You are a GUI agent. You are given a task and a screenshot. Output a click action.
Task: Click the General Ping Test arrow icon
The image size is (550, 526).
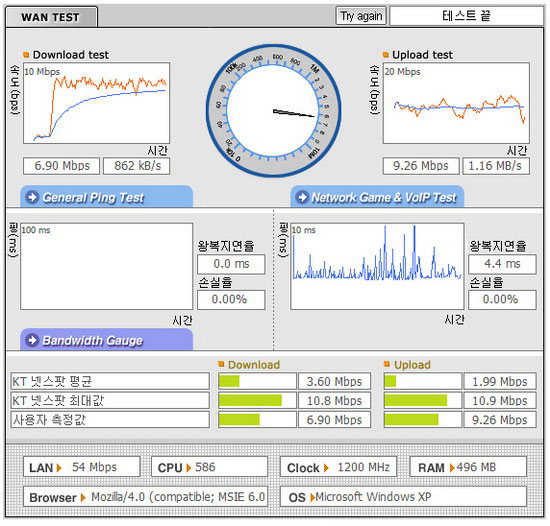pos(32,197)
